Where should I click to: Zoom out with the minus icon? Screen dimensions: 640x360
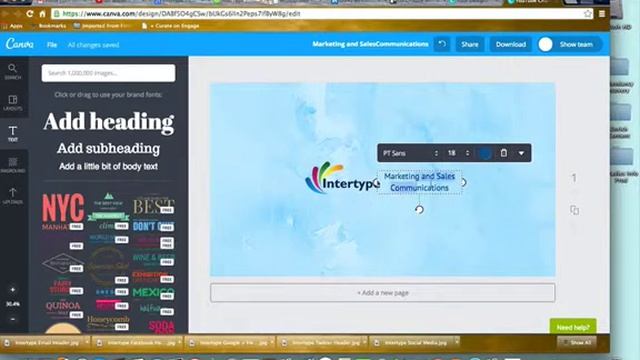13,319
